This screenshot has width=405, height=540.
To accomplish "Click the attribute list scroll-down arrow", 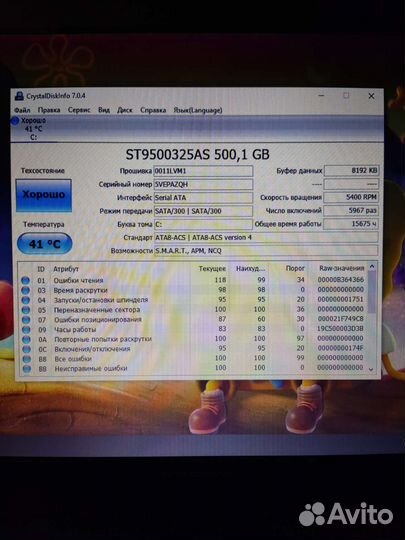I will [x=371, y=369].
